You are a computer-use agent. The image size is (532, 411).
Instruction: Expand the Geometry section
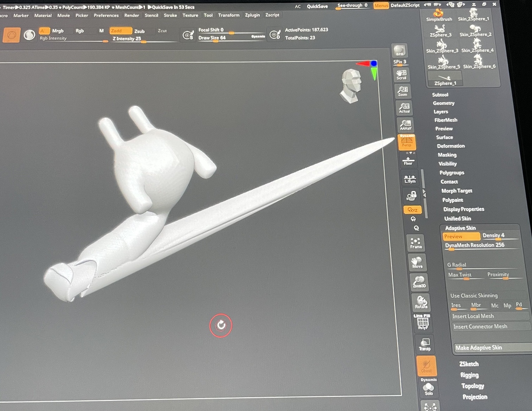click(444, 103)
